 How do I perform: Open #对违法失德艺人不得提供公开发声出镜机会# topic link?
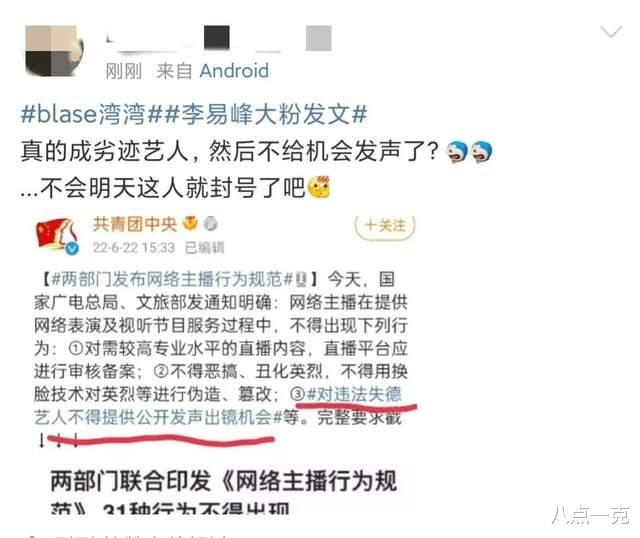click(219, 406)
